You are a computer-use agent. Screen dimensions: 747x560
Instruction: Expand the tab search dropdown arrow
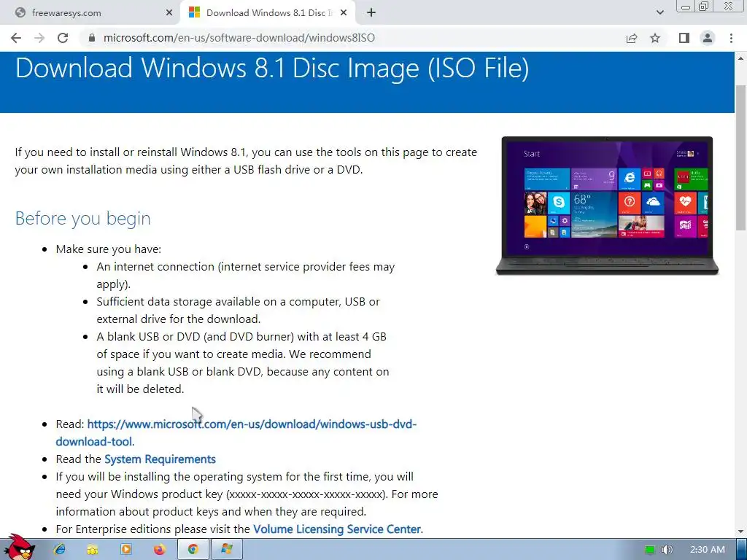pos(659,13)
